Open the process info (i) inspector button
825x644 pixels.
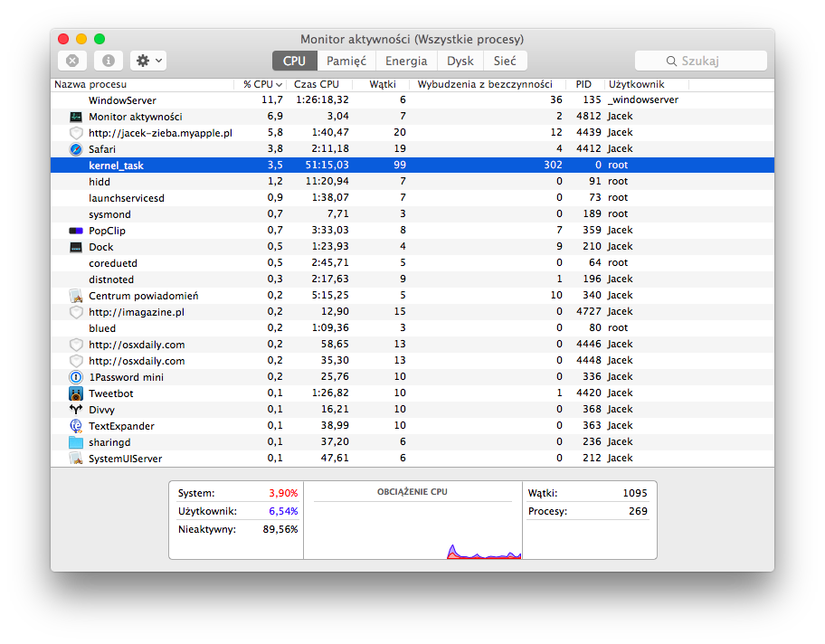(109, 61)
